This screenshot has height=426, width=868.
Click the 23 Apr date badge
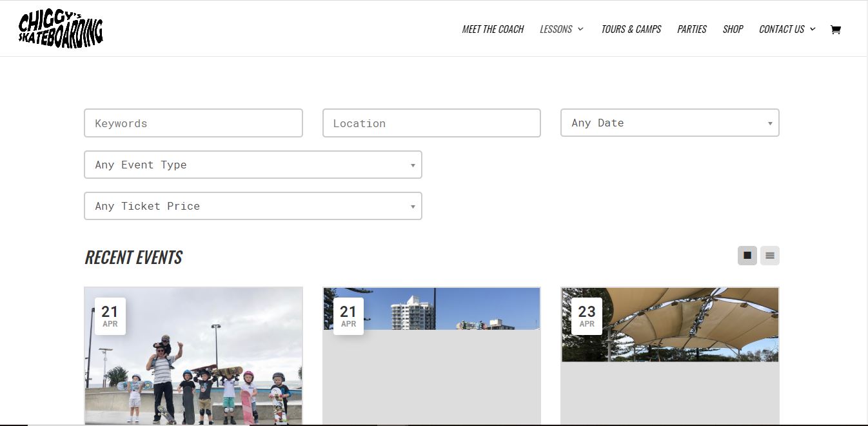[x=586, y=316]
